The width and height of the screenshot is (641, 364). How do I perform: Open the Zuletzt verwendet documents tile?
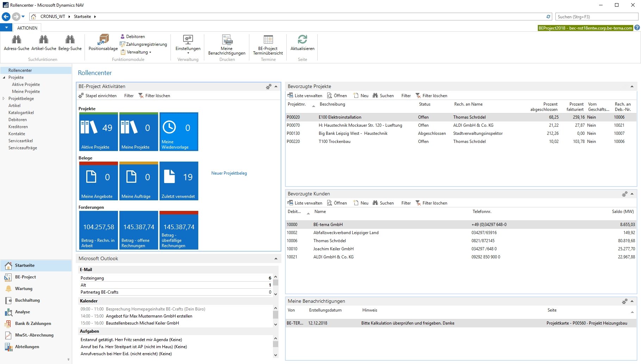(x=179, y=181)
